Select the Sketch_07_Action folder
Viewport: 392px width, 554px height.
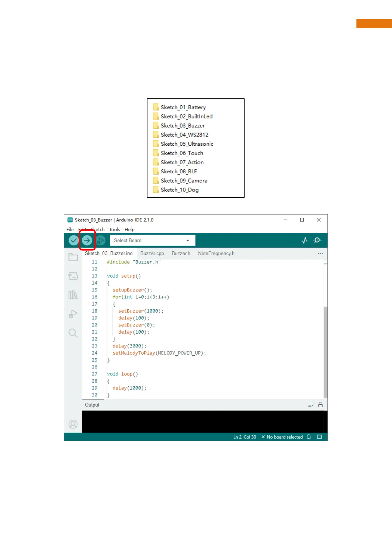pos(178,163)
